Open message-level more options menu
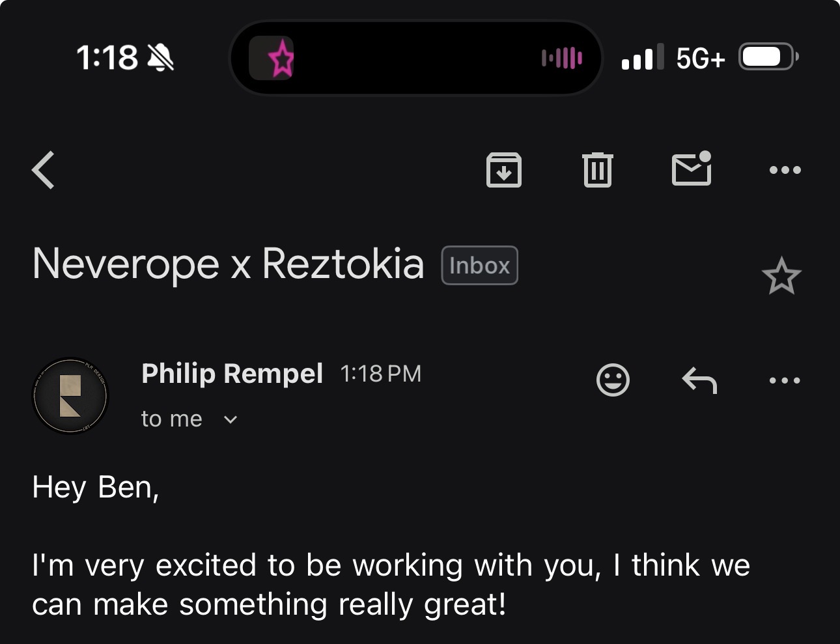840x644 pixels. click(x=785, y=380)
